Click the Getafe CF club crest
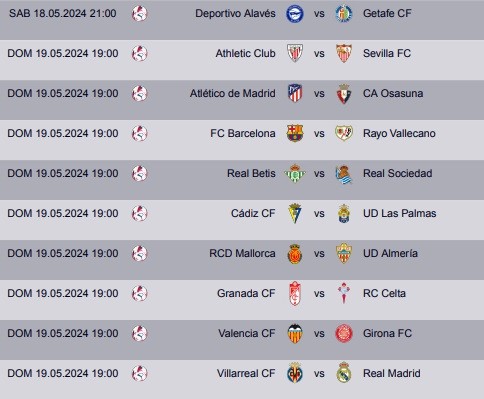484x399 pixels. point(344,14)
